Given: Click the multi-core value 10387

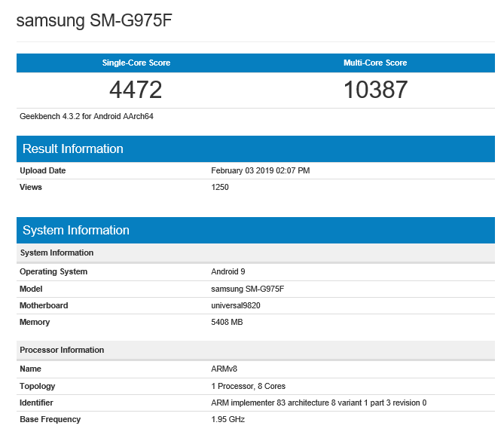Looking at the screenshot, I should pos(375,90).
